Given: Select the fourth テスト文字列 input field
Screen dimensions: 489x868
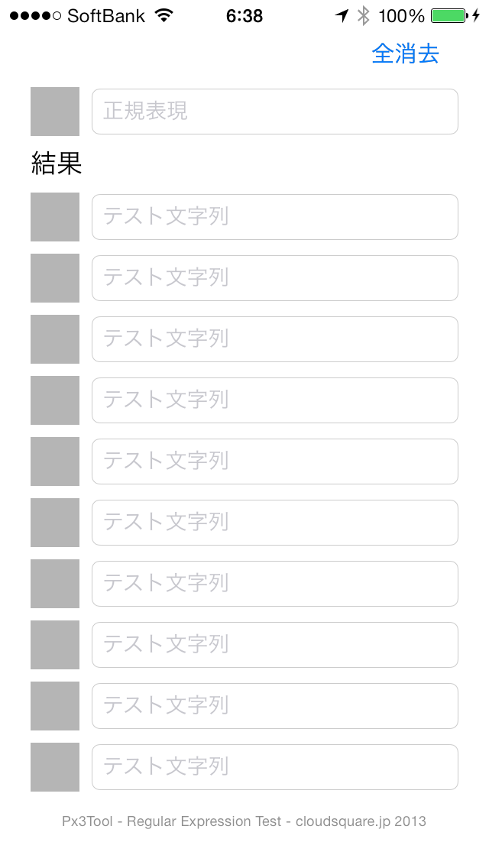Looking at the screenshot, I should [x=275, y=400].
